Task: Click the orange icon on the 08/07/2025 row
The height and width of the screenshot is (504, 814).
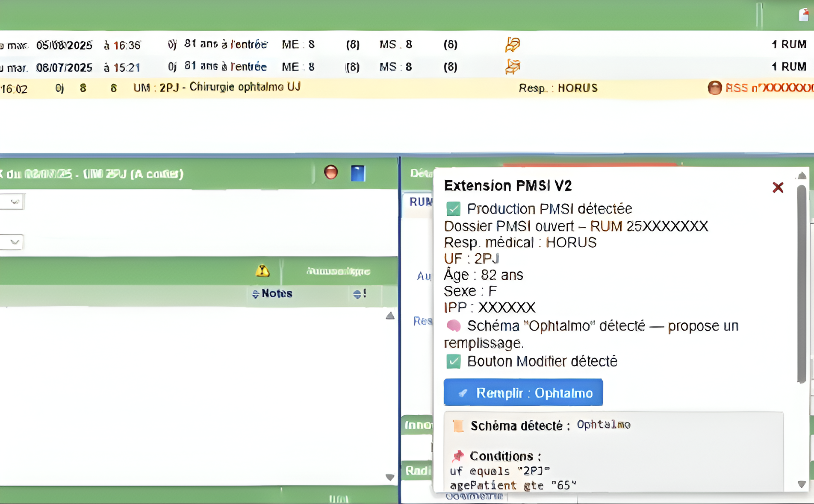Action: tap(512, 67)
